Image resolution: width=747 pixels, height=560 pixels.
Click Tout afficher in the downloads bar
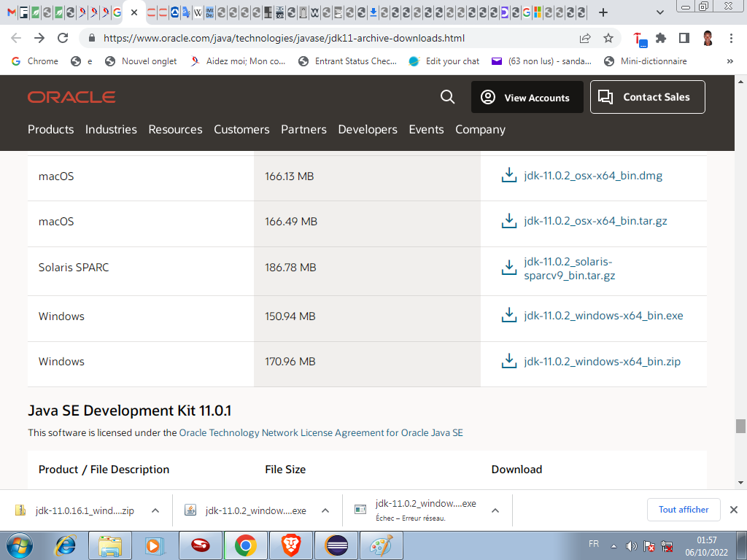(684, 510)
